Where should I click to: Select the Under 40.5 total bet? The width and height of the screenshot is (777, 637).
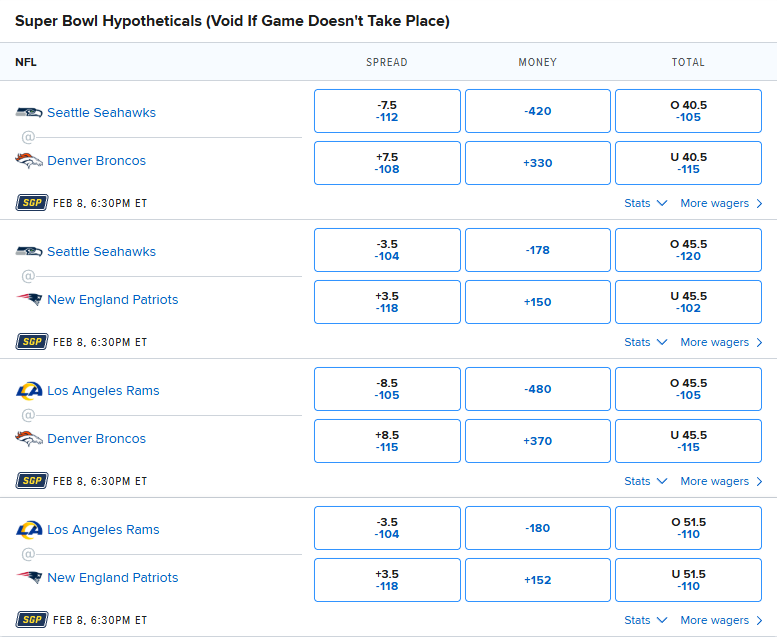688,163
